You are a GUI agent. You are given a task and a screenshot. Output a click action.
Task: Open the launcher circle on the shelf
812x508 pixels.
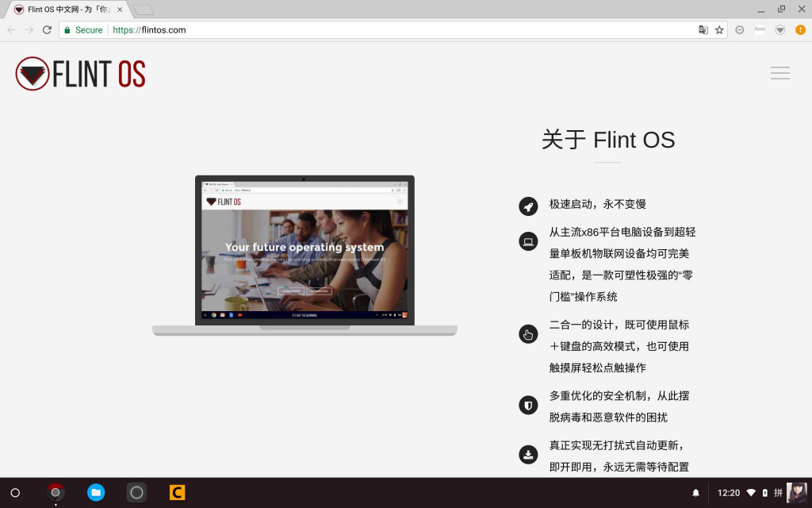point(15,493)
